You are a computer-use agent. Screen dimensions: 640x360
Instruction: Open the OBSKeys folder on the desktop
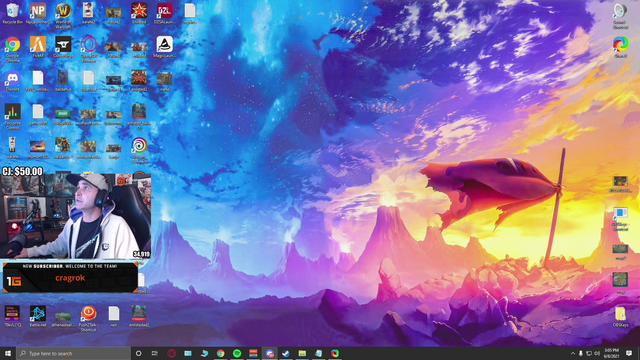(620, 317)
